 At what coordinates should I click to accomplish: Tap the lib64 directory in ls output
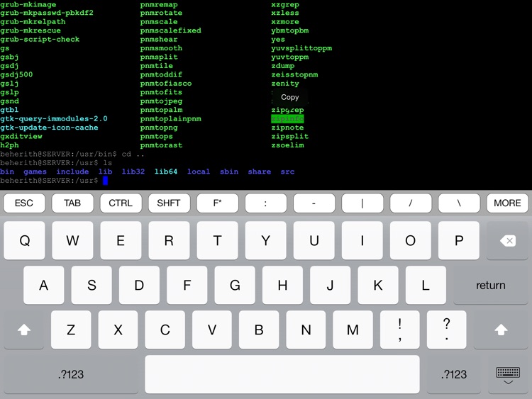[x=166, y=172]
